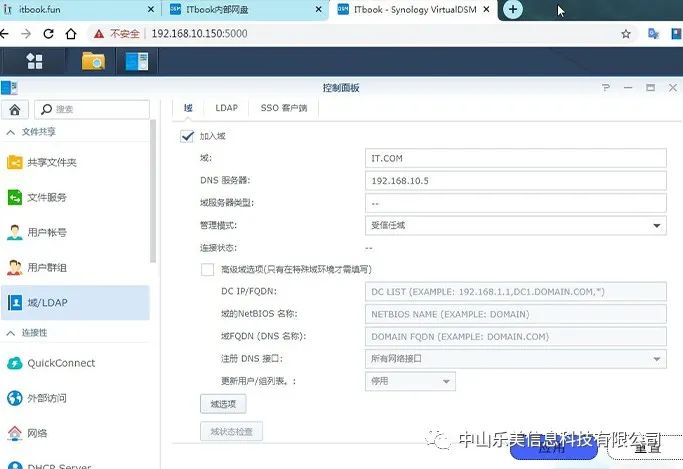Click the browser reload icon

click(x=48, y=34)
